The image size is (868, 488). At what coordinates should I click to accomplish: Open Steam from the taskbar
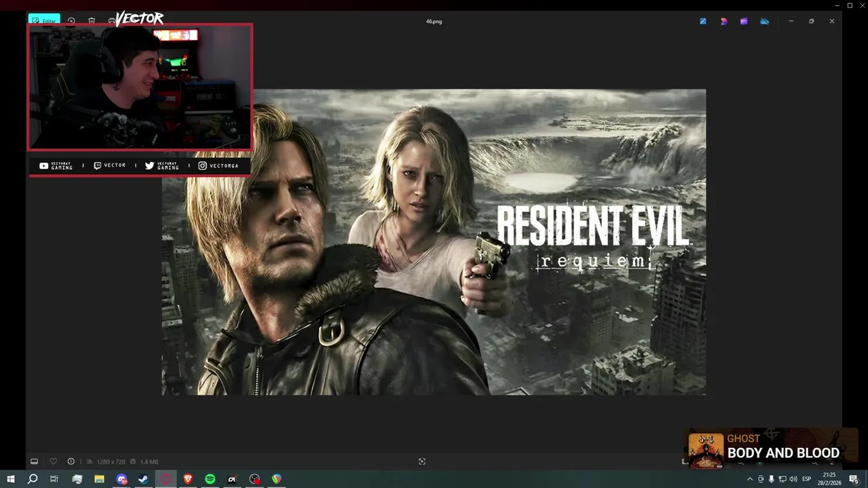[x=143, y=479]
